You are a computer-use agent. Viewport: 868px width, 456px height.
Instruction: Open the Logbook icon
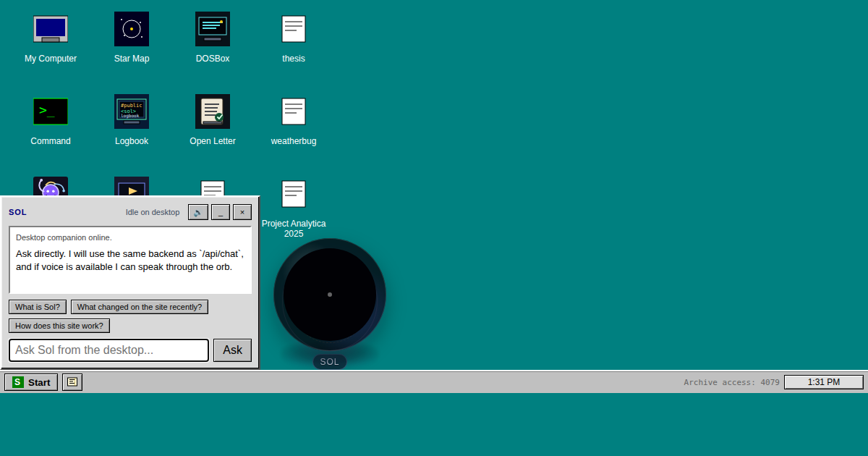(132, 112)
